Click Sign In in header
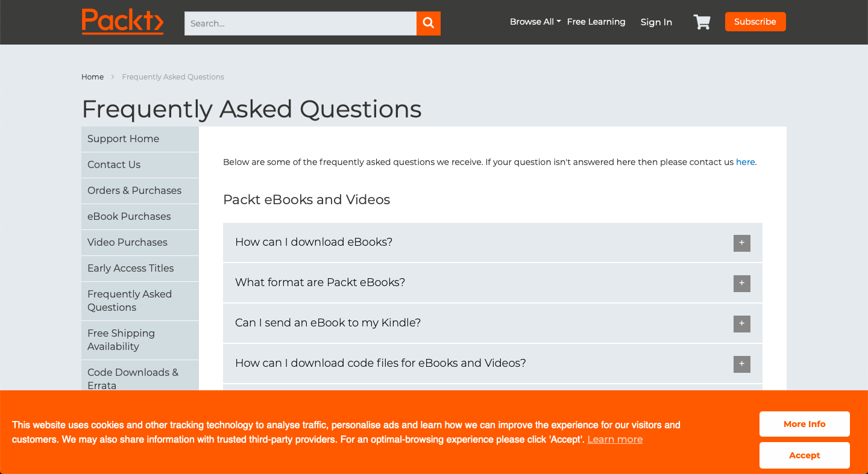The width and height of the screenshot is (868, 474). tap(656, 22)
